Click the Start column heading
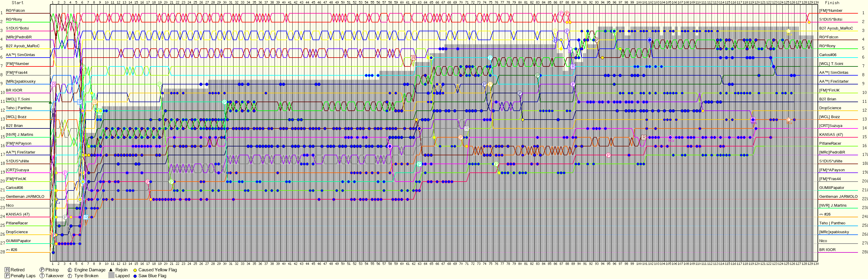Image resolution: width=868 pixels, height=279 pixels. 17,3
